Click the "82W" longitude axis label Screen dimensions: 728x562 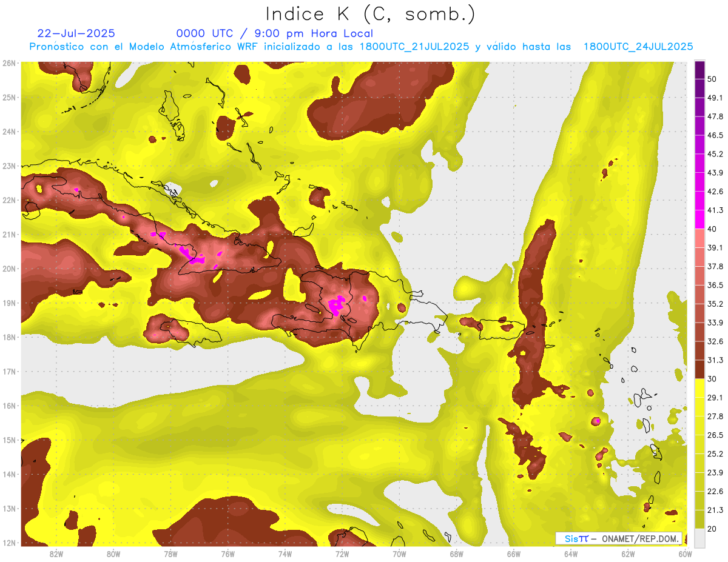(56, 554)
